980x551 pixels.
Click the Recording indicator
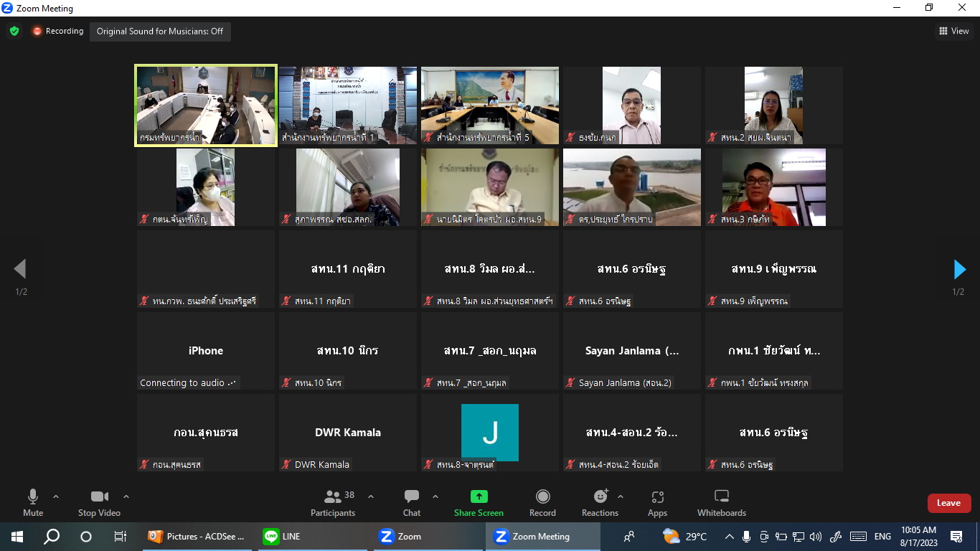tap(57, 32)
